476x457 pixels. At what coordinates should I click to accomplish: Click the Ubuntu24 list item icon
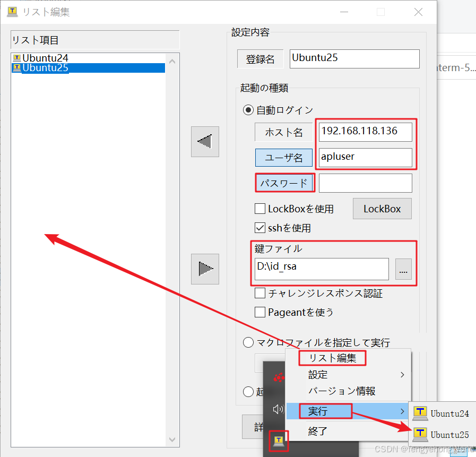(17, 58)
